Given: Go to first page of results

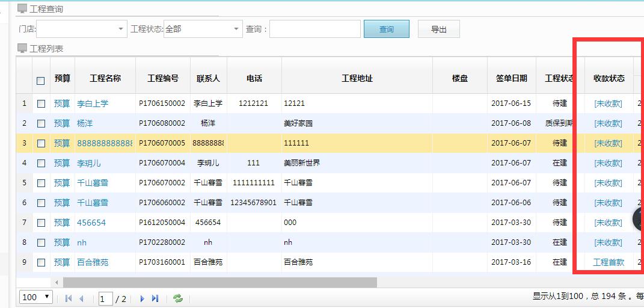Looking at the screenshot, I should click(68, 298).
